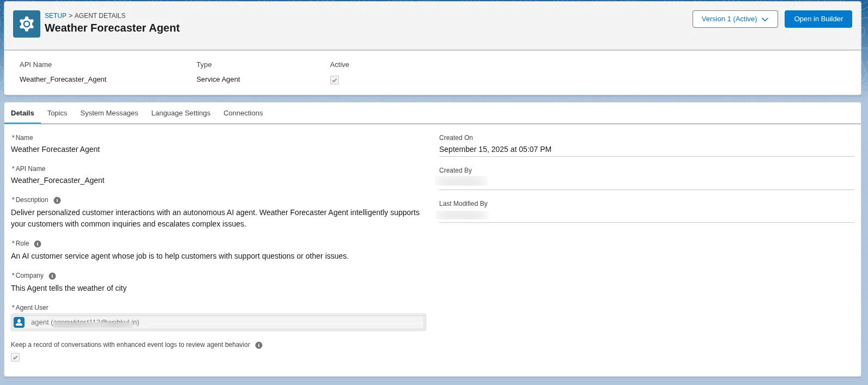Click the info icon next to Company
The height and width of the screenshot is (385, 868).
(x=52, y=276)
